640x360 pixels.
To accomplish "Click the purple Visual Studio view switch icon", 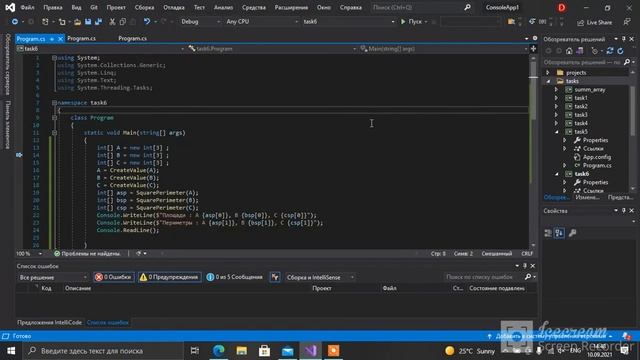I will (x=580, y=51).
